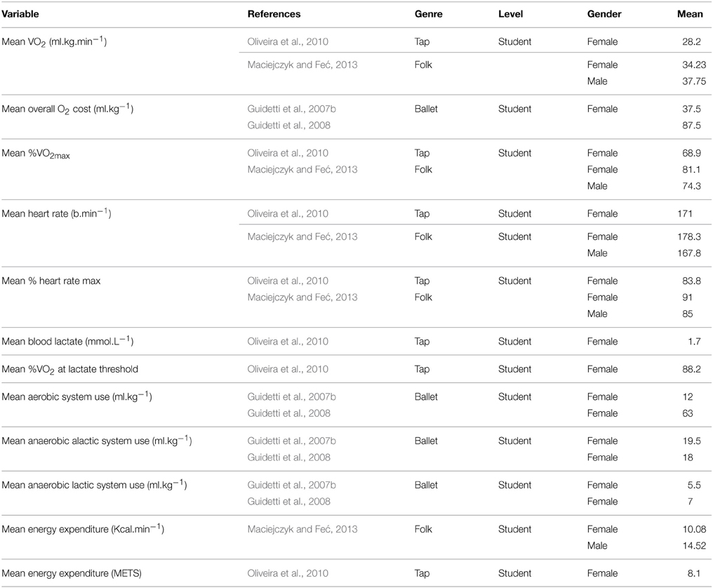Open Oliveira et al., 2010 in METS row
Image resolution: width=713 pixels, height=588 pixels.
(x=288, y=573)
